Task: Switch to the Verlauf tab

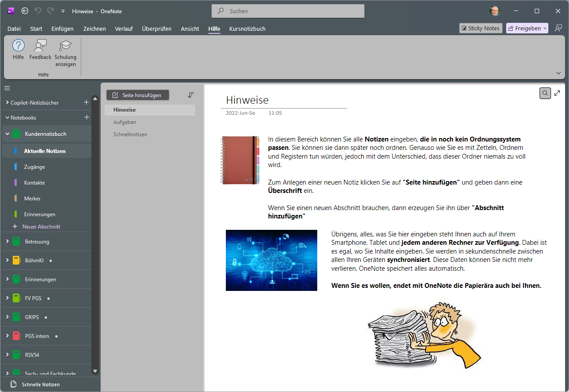Action: [124, 29]
